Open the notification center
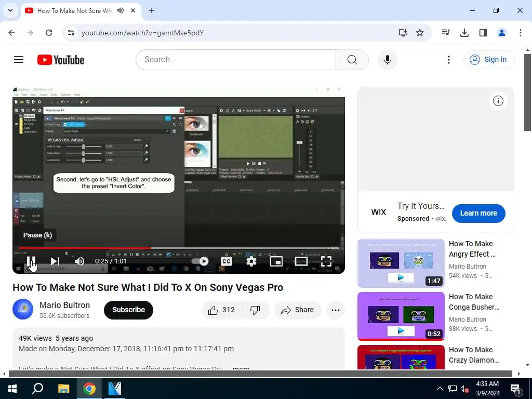 coord(515,389)
